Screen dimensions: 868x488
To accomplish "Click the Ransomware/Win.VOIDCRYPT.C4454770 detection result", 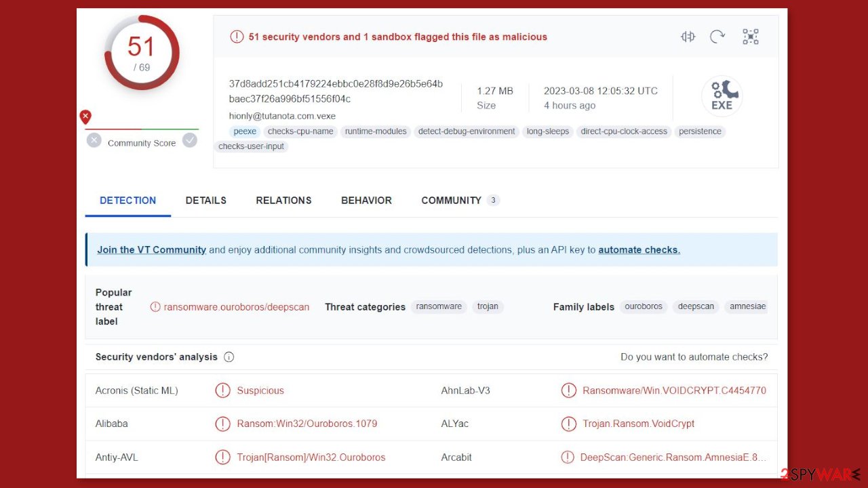I will 674,390.
